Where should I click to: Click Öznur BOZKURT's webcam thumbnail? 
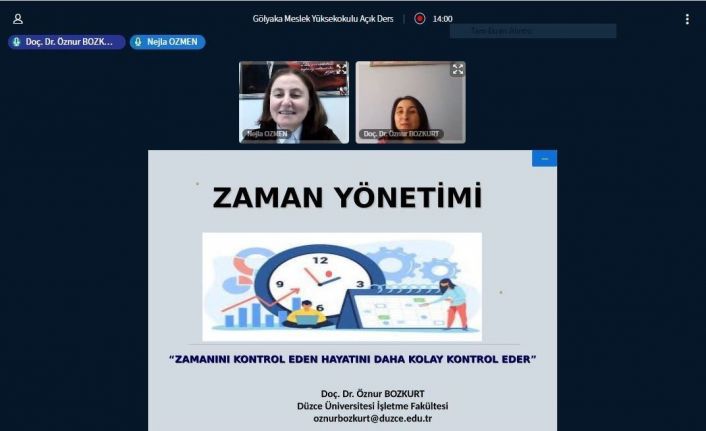(410, 100)
